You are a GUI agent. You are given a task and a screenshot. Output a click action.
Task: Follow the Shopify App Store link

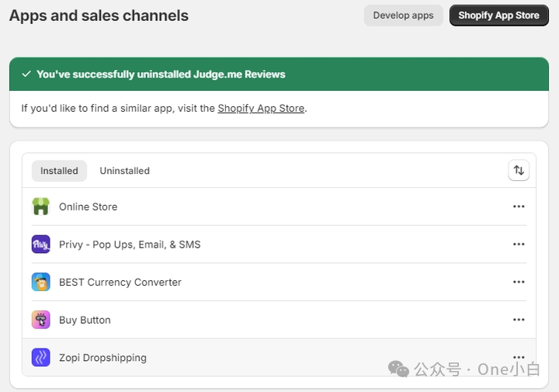click(261, 109)
